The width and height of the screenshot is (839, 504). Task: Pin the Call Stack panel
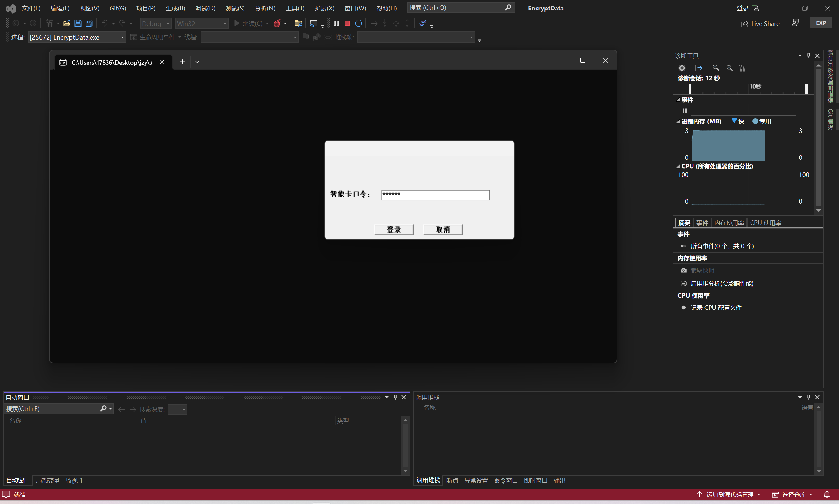(x=809, y=397)
